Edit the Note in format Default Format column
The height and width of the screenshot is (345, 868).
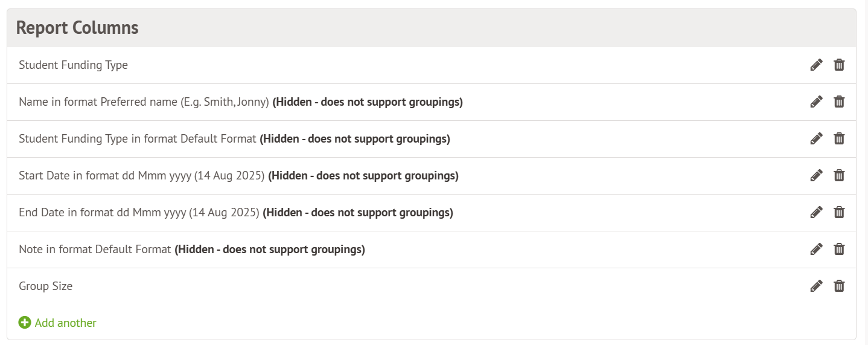click(816, 250)
